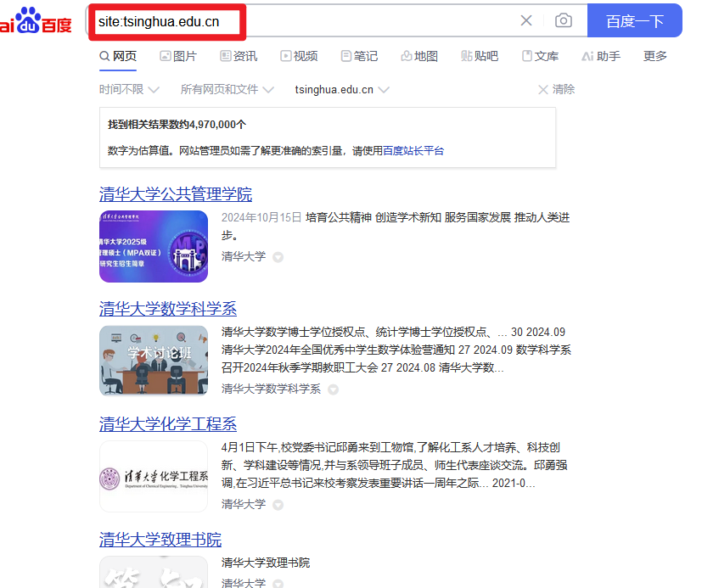702x588 pixels.
Task: Open the 视频 tab
Action: [299, 56]
